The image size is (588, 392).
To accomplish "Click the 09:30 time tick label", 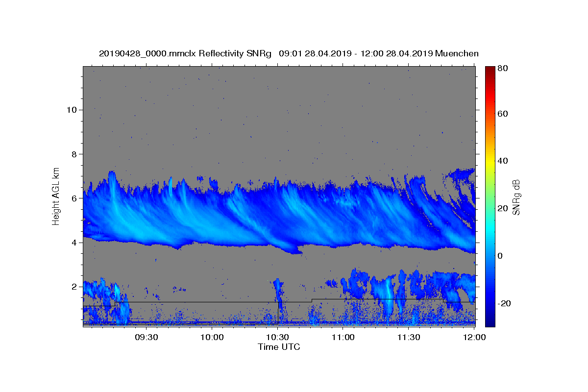I will (x=147, y=337).
